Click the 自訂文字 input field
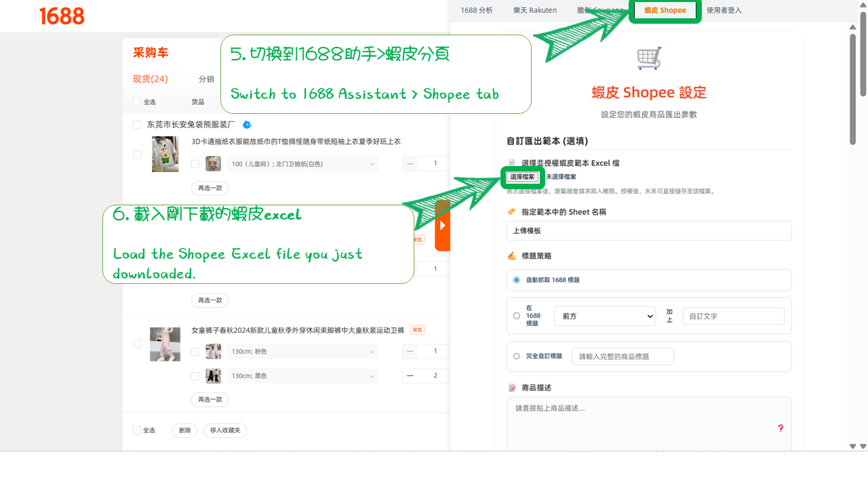This screenshot has height=488, width=868. point(733,316)
